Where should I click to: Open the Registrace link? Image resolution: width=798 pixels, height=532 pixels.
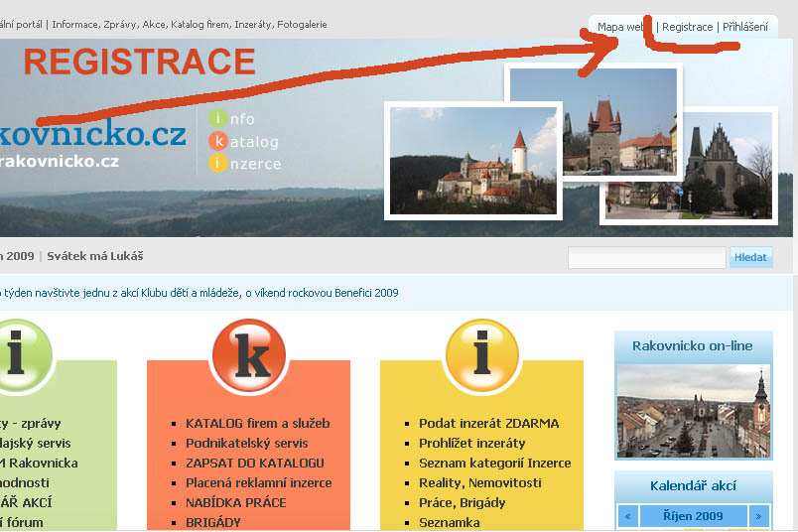(687, 27)
